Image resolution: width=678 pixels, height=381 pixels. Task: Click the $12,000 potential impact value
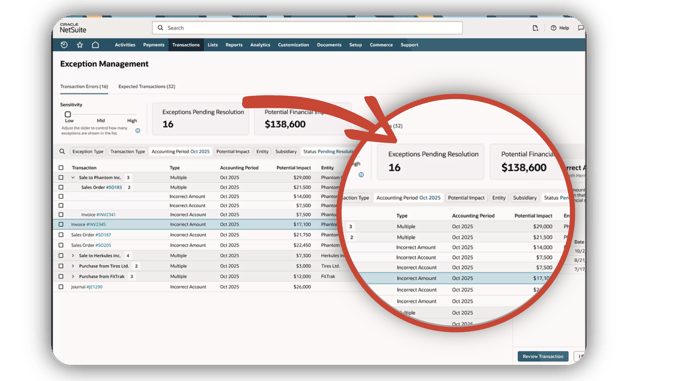[302, 276]
